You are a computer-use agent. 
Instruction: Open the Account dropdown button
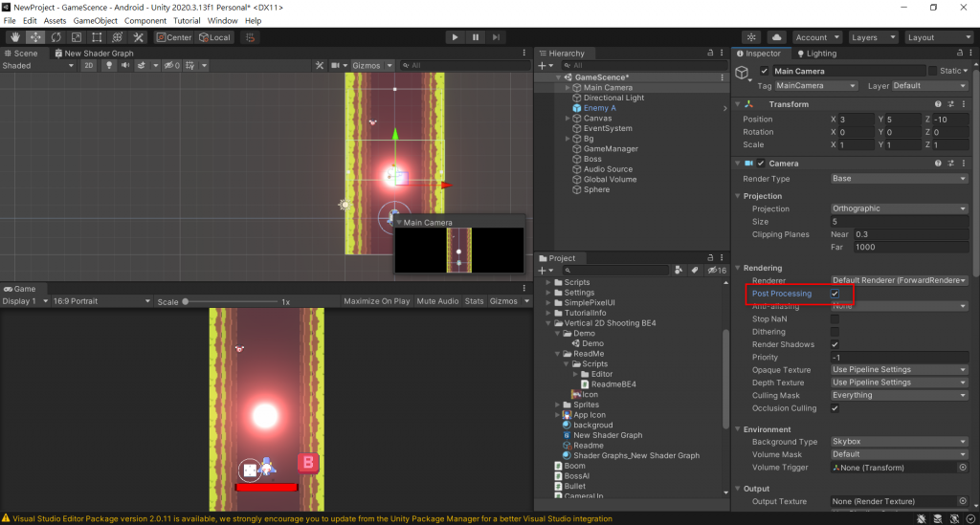[x=817, y=37]
